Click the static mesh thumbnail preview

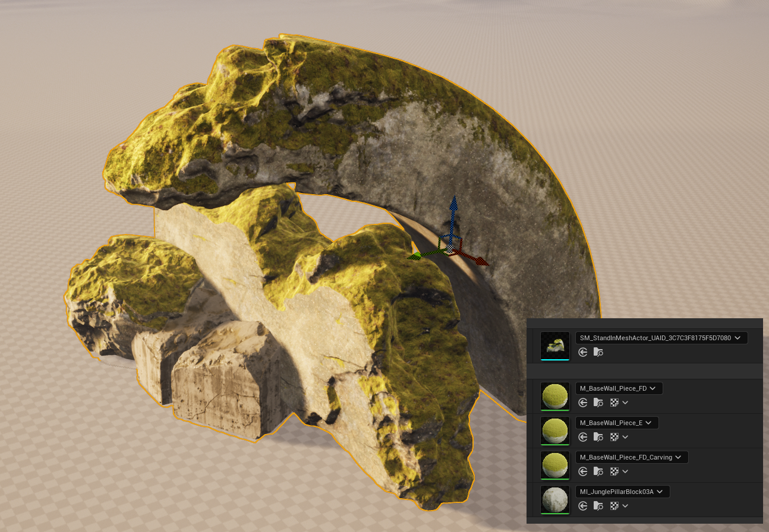click(555, 345)
